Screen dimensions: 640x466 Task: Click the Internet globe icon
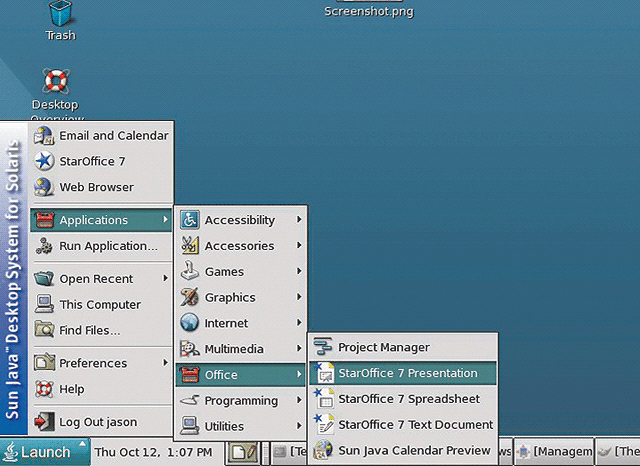click(190, 323)
